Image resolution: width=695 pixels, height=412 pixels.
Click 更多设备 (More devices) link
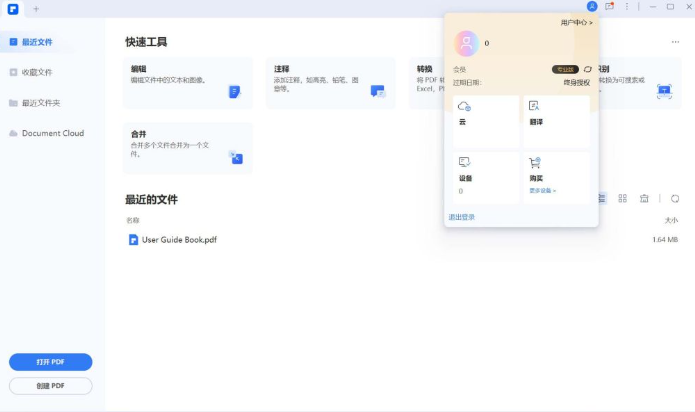pyautogui.click(x=542, y=190)
